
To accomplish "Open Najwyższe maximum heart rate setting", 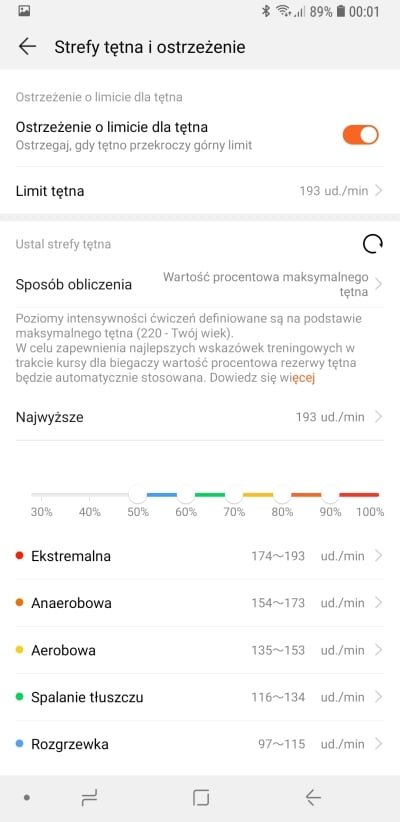I will [x=200, y=417].
